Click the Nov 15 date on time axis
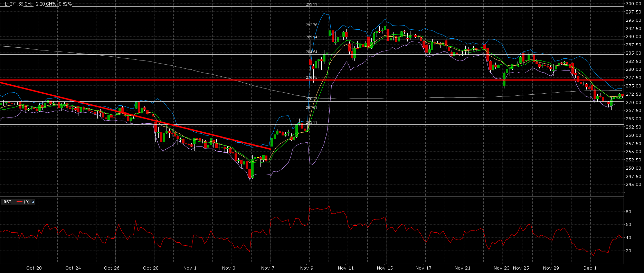 385,268
